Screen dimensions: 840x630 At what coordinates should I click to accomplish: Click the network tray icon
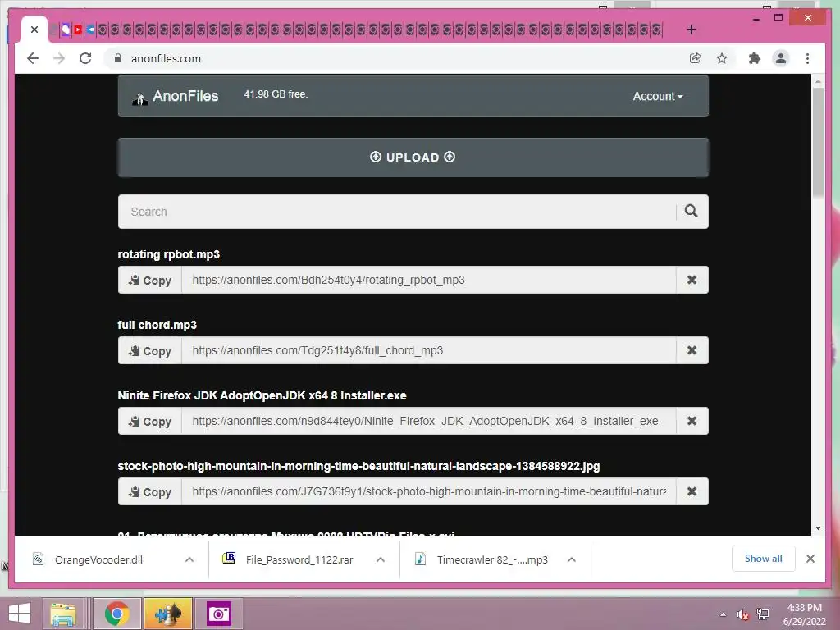click(x=763, y=614)
